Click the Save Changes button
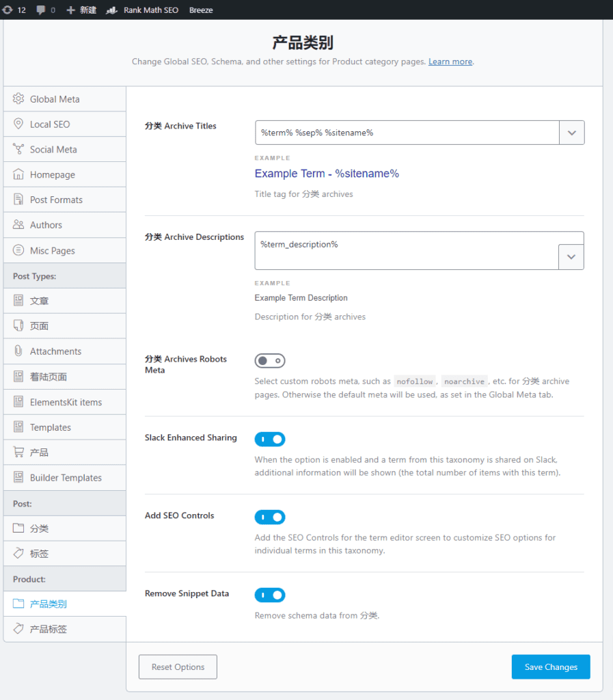613x700 pixels. pos(551,667)
